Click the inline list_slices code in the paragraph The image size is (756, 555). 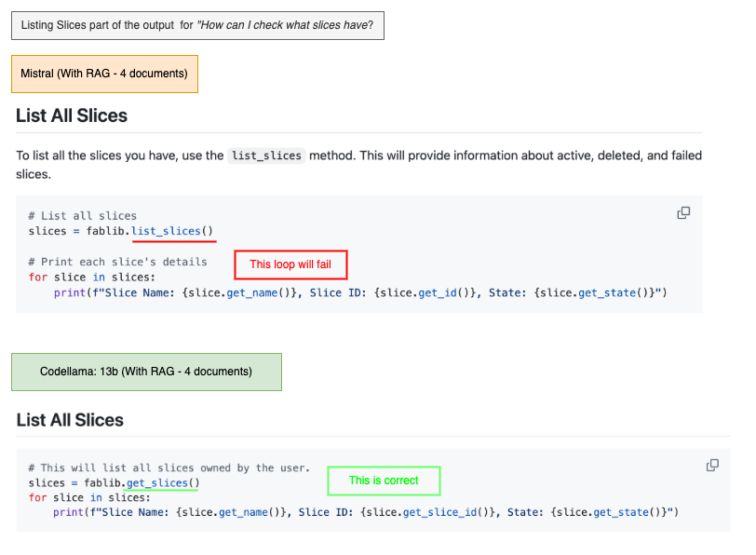[x=267, y=156]
